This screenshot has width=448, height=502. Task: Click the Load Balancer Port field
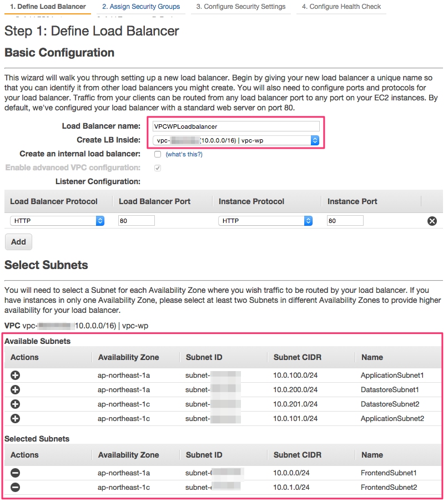[x=136, y=221]
